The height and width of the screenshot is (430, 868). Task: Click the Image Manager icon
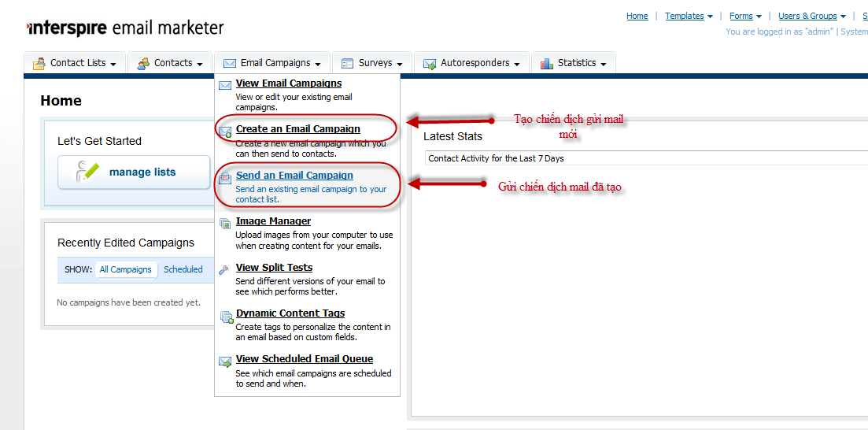tap(225, 223)
